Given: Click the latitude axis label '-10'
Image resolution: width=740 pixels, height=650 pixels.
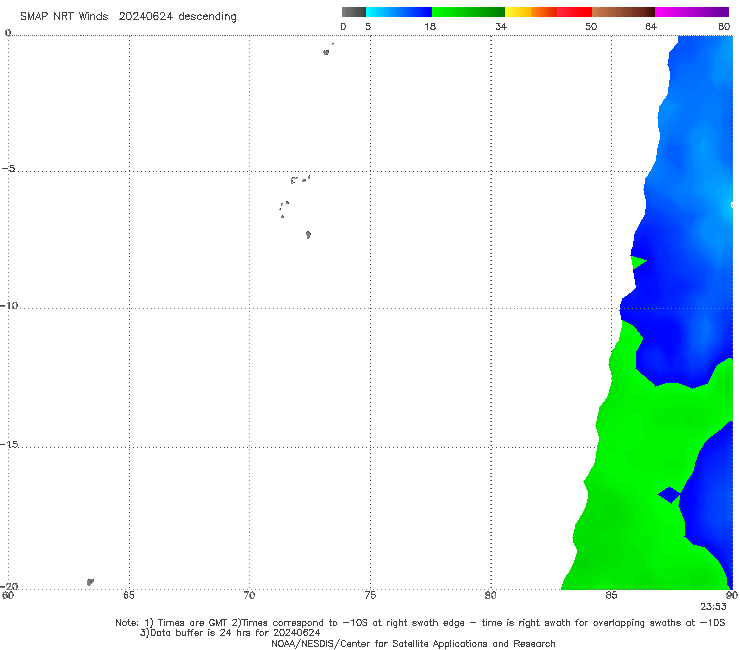Looking at the screenshot, I should click(9, 305).
